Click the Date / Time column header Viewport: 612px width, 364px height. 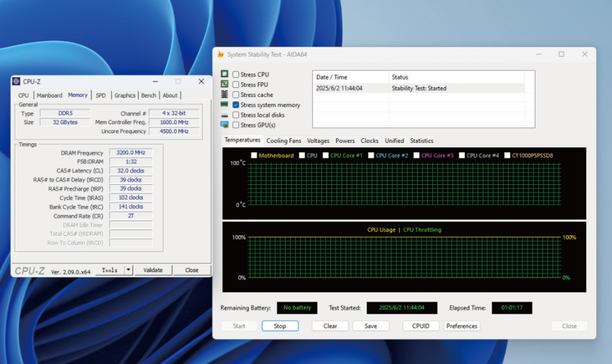(x=351, y=77)
